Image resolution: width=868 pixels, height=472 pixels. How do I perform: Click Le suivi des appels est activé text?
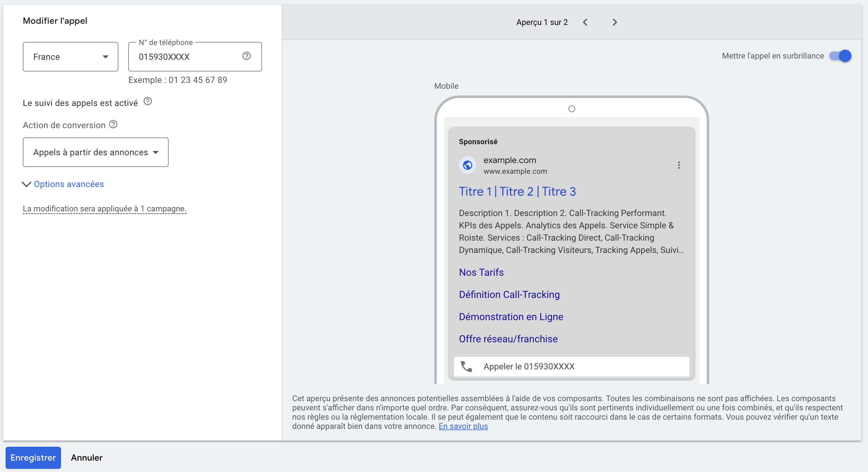80,103
